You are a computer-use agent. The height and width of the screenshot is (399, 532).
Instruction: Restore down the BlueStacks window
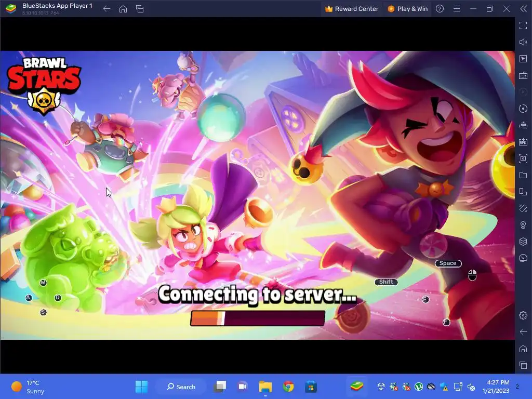tap(489, 9)
